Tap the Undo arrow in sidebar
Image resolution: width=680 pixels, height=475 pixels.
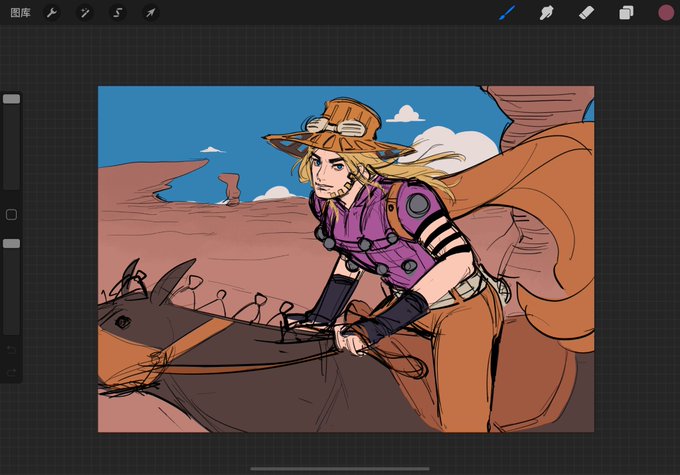pos(11,350)
